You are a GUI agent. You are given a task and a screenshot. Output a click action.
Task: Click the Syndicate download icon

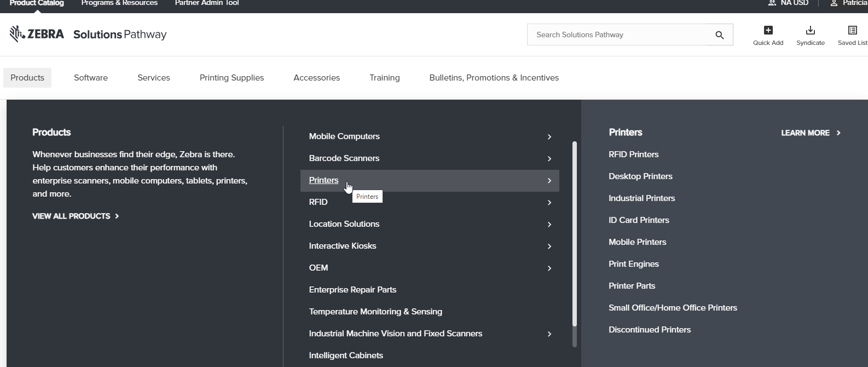(x=810, y=30)
